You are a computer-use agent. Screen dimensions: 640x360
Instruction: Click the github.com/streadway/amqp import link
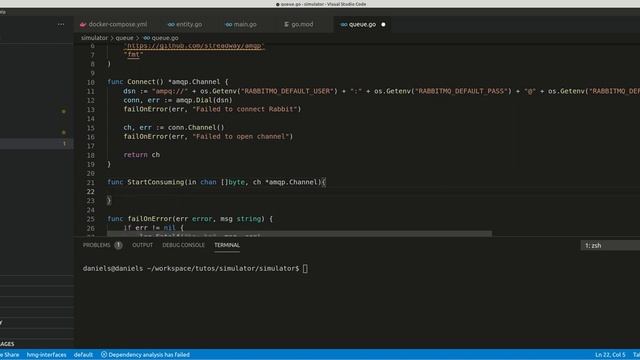pos(194,46)
